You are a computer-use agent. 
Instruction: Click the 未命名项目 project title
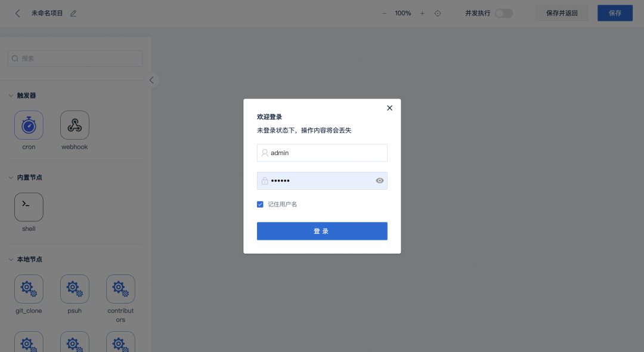click(x=47, y=13)
